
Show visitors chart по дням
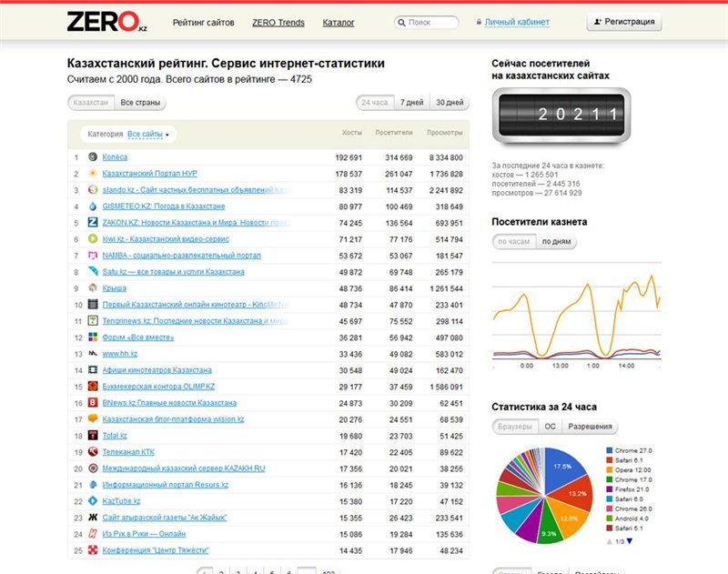[x=556, y=242]
